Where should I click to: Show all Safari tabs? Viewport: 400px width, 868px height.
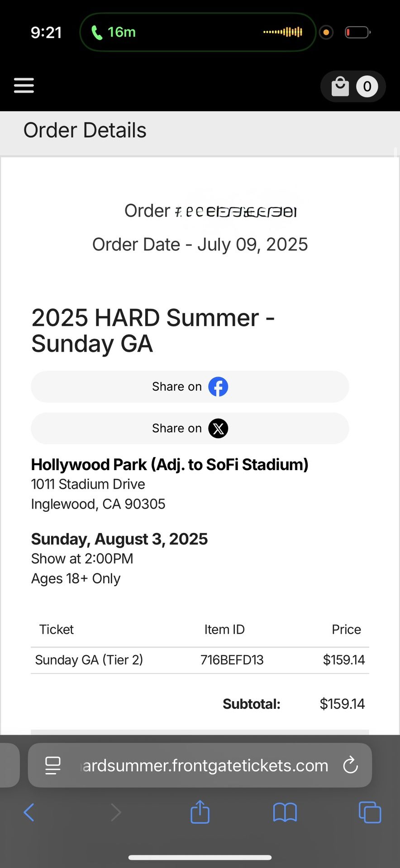coord(370,812)
